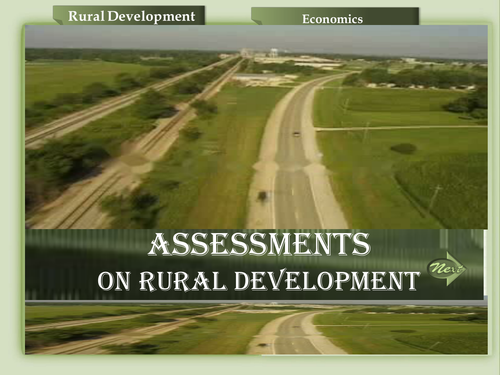Click the folded corner of Economics tab
This screenshot has height=375, width=500.
(256, 22)
